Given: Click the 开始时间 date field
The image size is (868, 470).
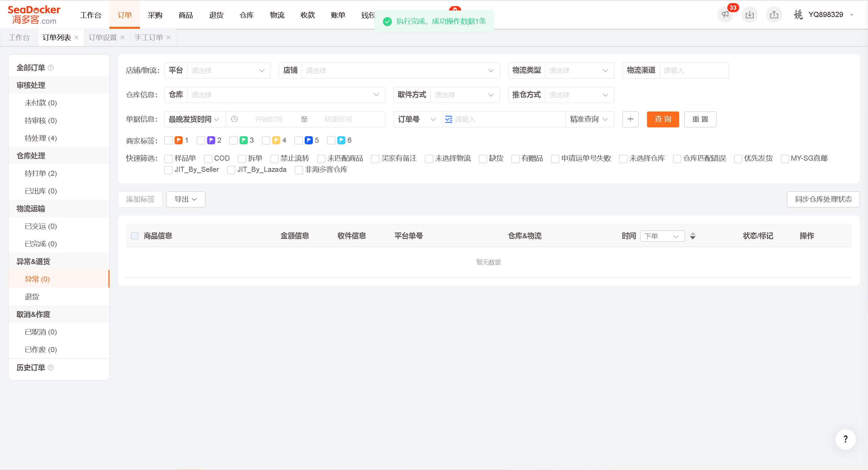Looking at the screenshot, I should click(x=269, y=119).
